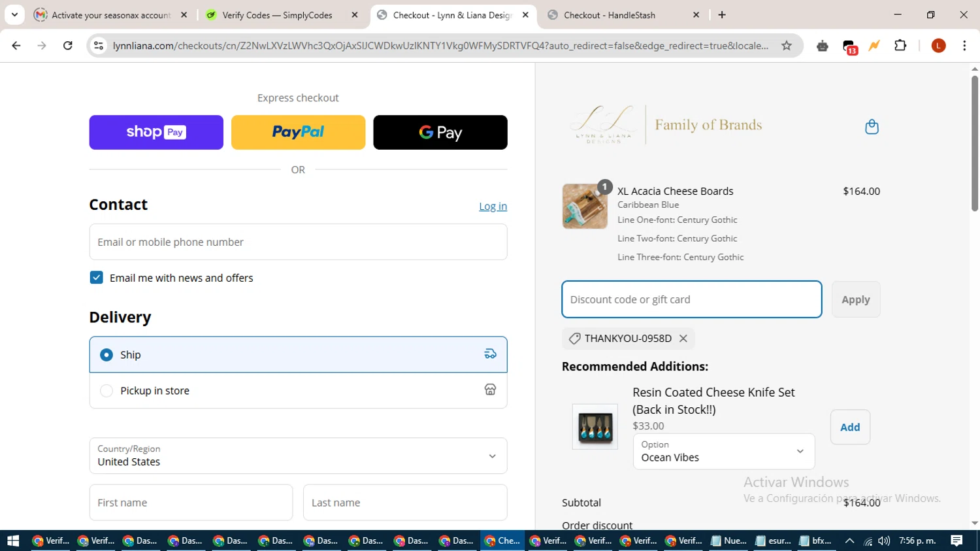Click the First name field

(191, 503)
